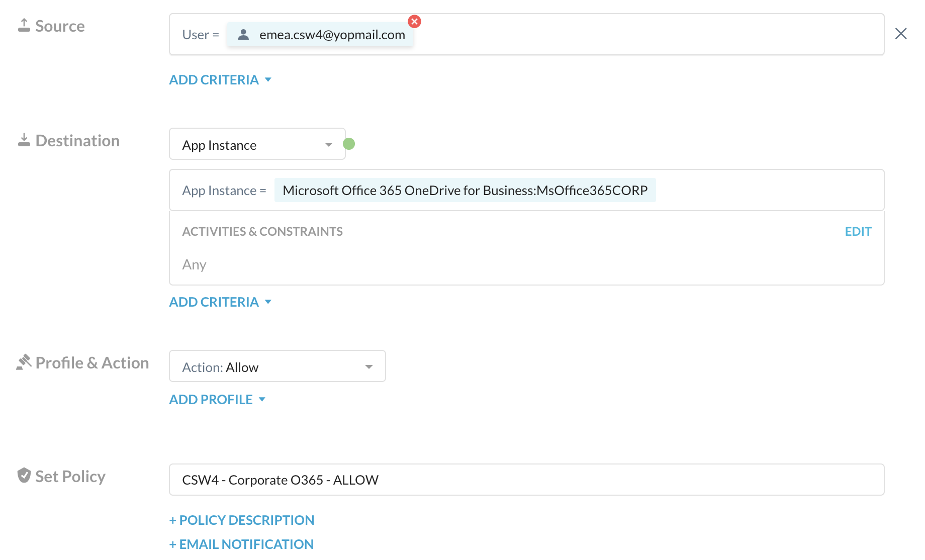Screen dimensions: 925x560
Task: Edit Activities & Constraints
Action: point(858,232)
